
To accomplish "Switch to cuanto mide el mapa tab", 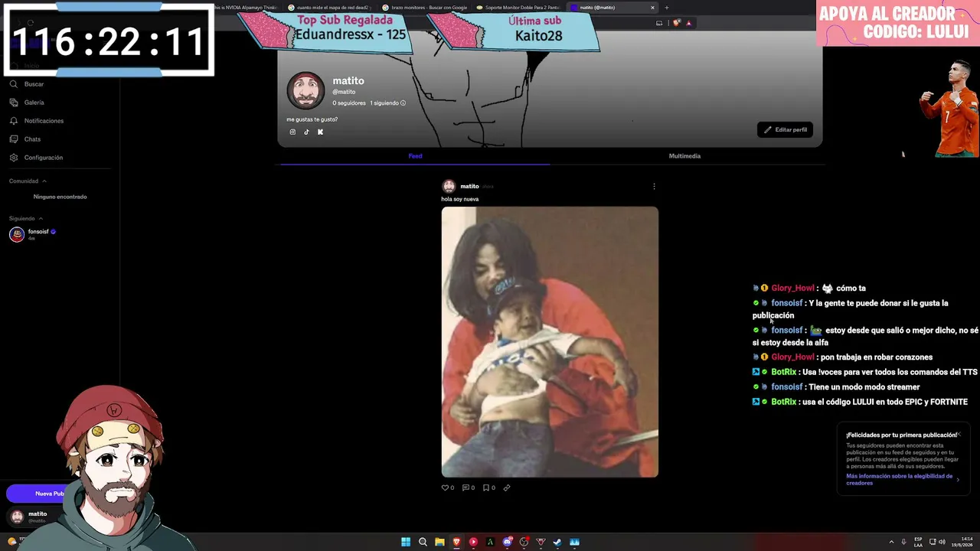I will [x=329, y=8].
